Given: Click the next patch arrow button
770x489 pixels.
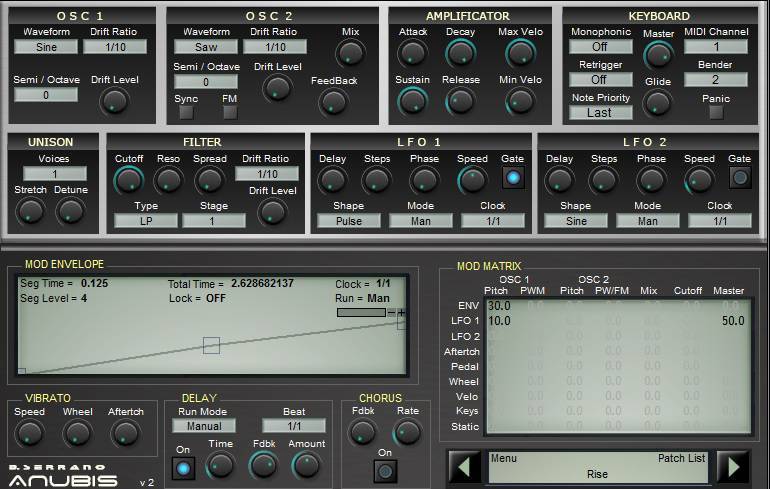Looking at the screenshot, I should [x=733, y=467].
